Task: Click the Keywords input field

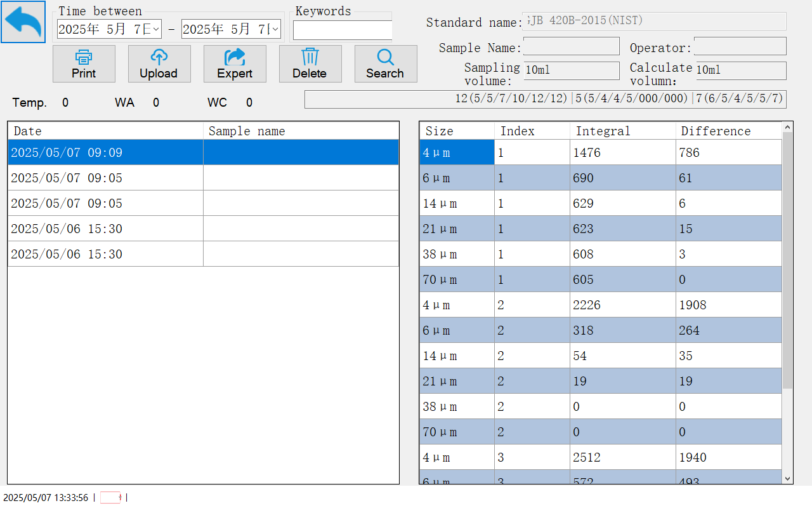Action: [343, 30]
